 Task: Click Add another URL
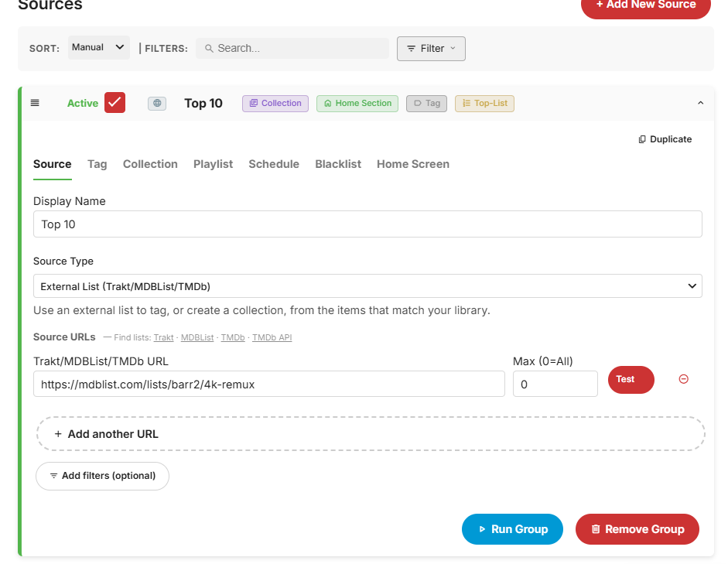coord(371,434)
